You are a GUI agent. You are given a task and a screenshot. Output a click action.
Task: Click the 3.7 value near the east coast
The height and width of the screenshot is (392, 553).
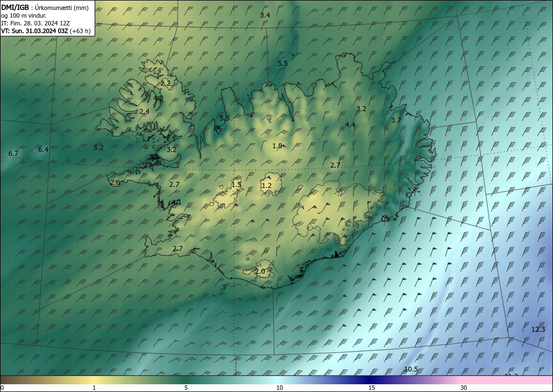point(396,120)
